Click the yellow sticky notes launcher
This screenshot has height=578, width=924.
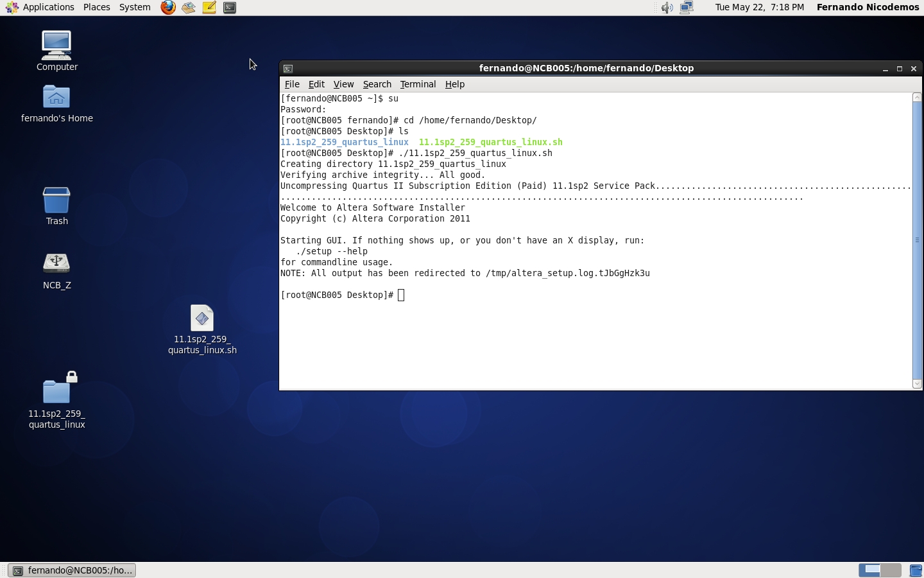[209, 8]
